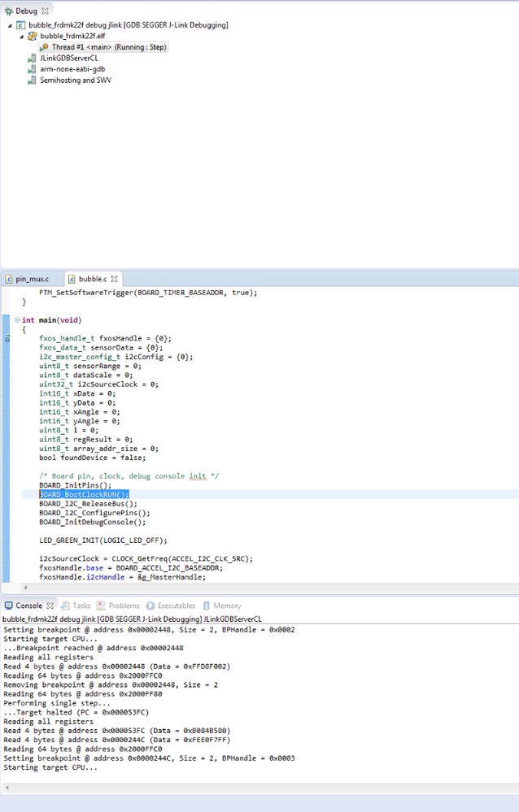The height and width of the screenshot is (812, 519).
Task: Close the Debug view tab
Action: [45, 11]
